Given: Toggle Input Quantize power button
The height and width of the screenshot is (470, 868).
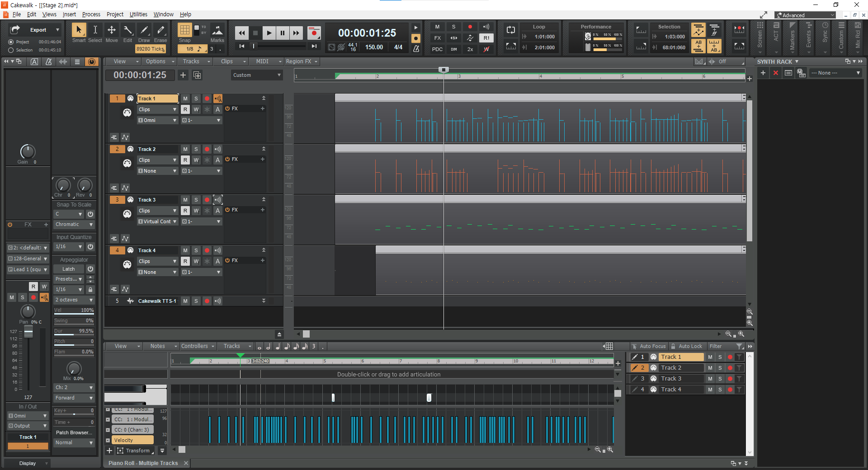Looking at the screenshot, I should [90, 247].
